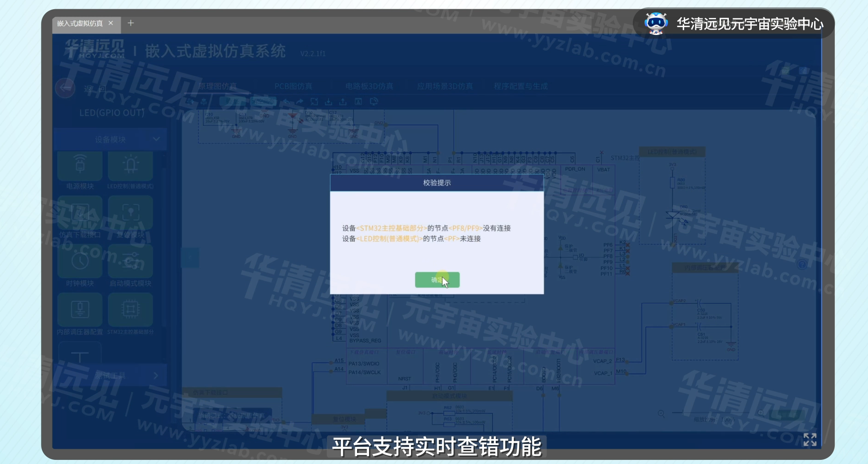Click the fit-to-screen toolbar icon

click(x=314, y=102)
